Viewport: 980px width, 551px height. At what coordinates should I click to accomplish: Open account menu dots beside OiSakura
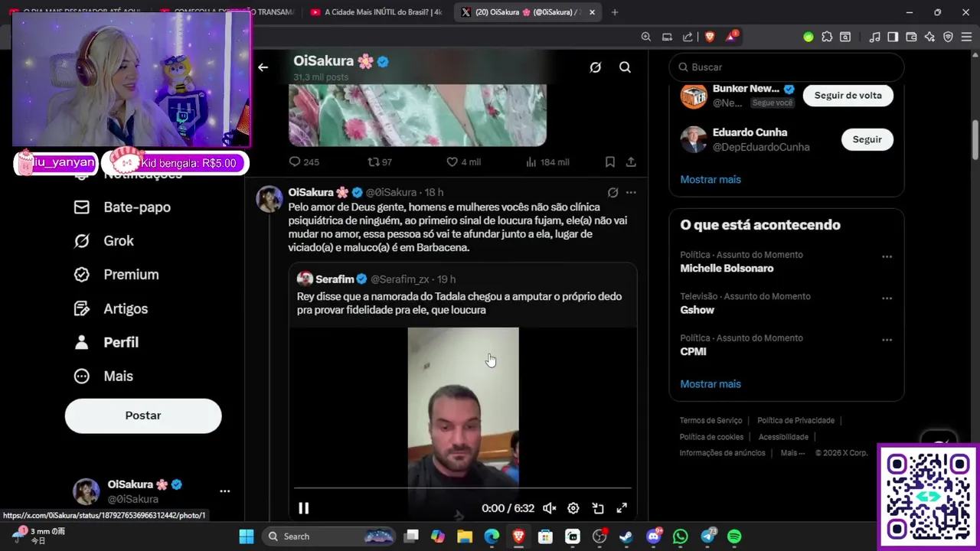(224, 491)
